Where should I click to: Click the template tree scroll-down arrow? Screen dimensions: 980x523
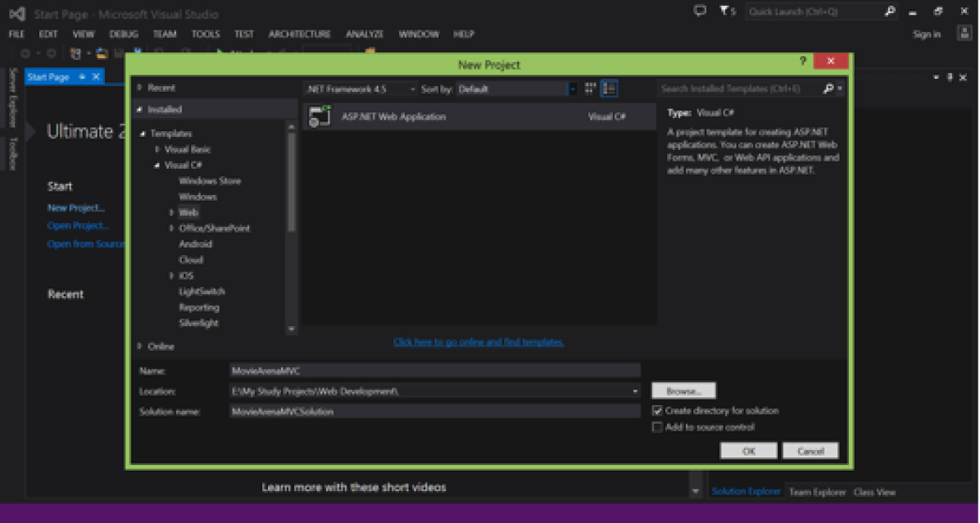tap(291, 329)
